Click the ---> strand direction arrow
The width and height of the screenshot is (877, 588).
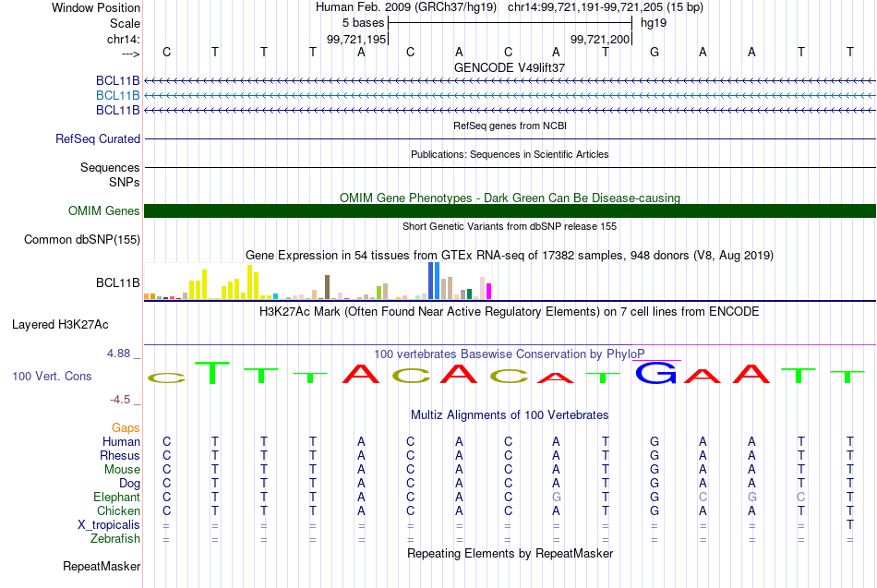131,54
